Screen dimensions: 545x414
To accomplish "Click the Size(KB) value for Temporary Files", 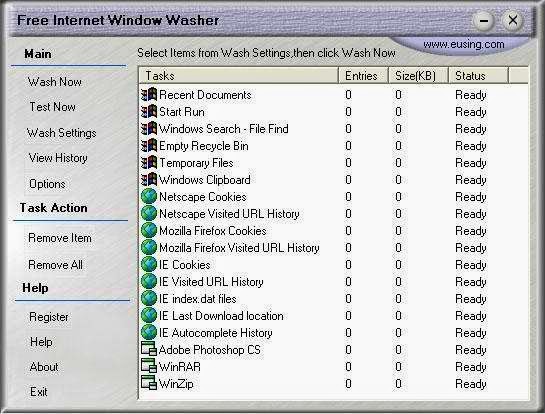I will [x=398, y=163].
